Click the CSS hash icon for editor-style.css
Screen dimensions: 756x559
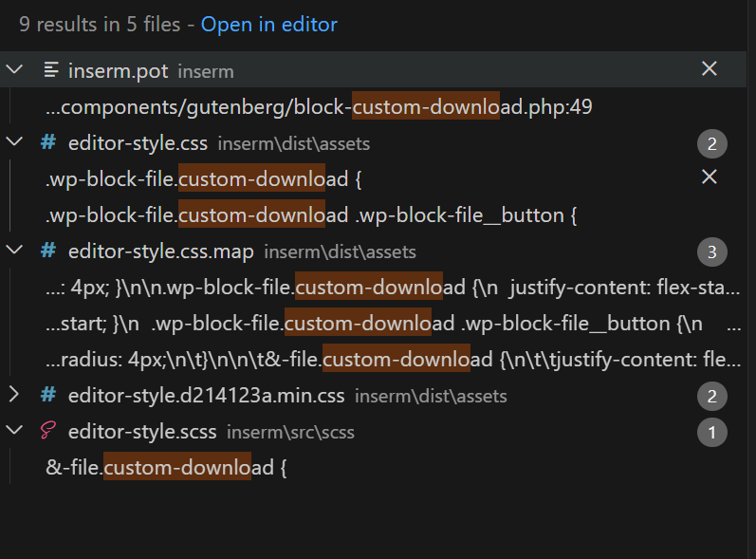click(48, 142)
